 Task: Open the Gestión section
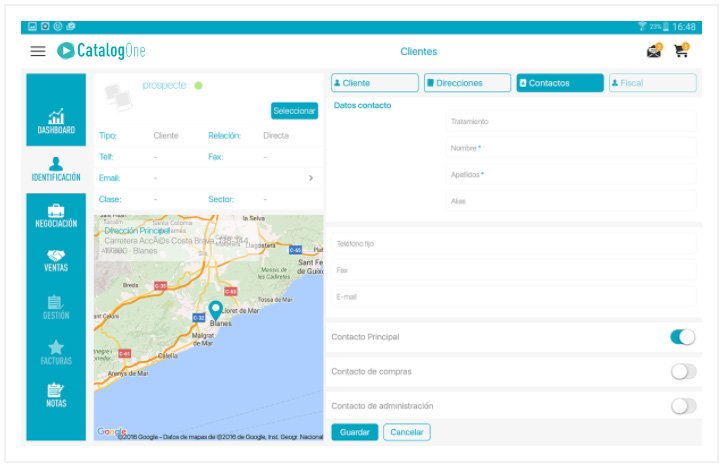click(56, 307)
